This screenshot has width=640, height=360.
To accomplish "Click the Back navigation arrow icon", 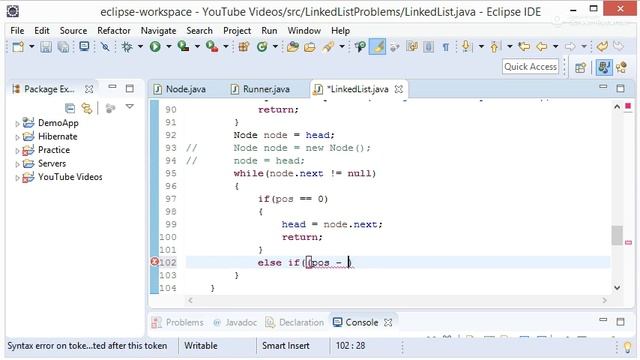I will (542, 47).
